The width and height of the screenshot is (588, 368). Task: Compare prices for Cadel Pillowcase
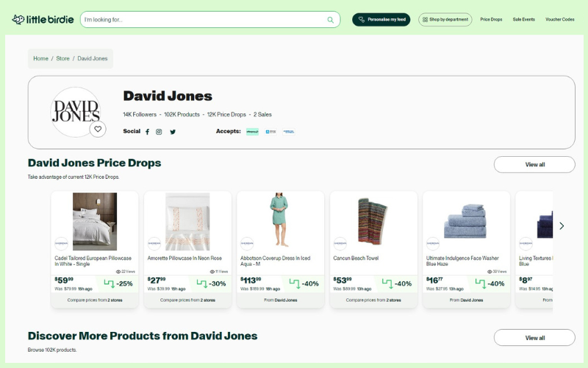point(95,300)
